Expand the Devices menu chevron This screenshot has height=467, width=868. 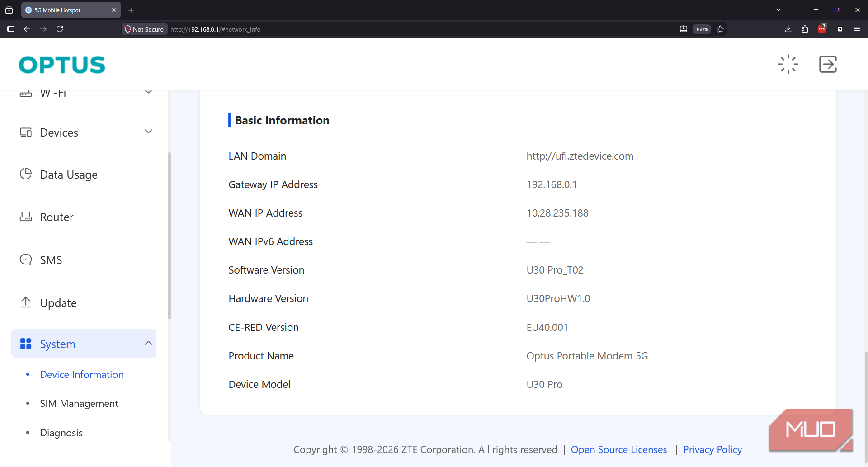pos(148,132)
